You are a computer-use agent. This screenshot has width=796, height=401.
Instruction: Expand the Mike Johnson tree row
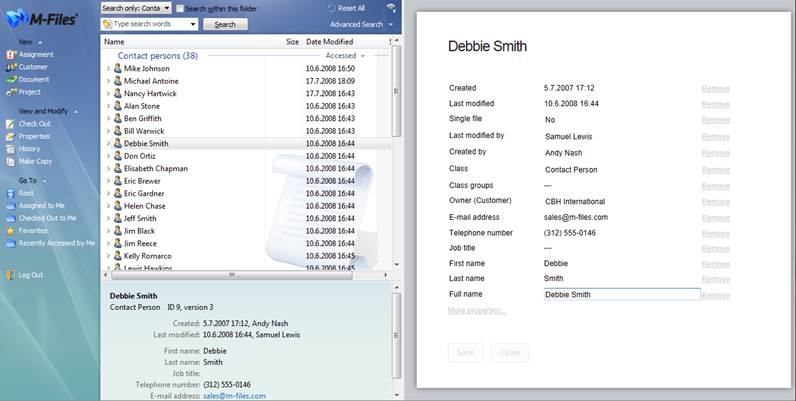pyautogui.click(x=108, y=69)
